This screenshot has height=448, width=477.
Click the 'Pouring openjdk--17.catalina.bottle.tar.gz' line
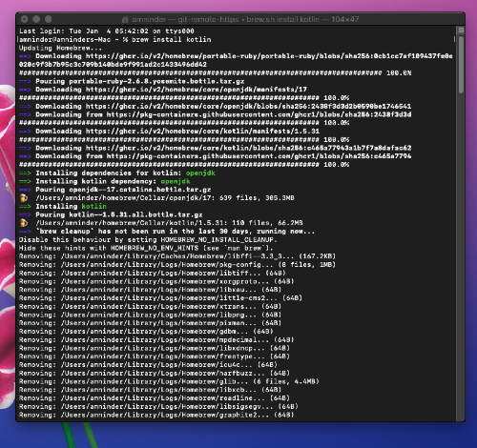point(115,190)
